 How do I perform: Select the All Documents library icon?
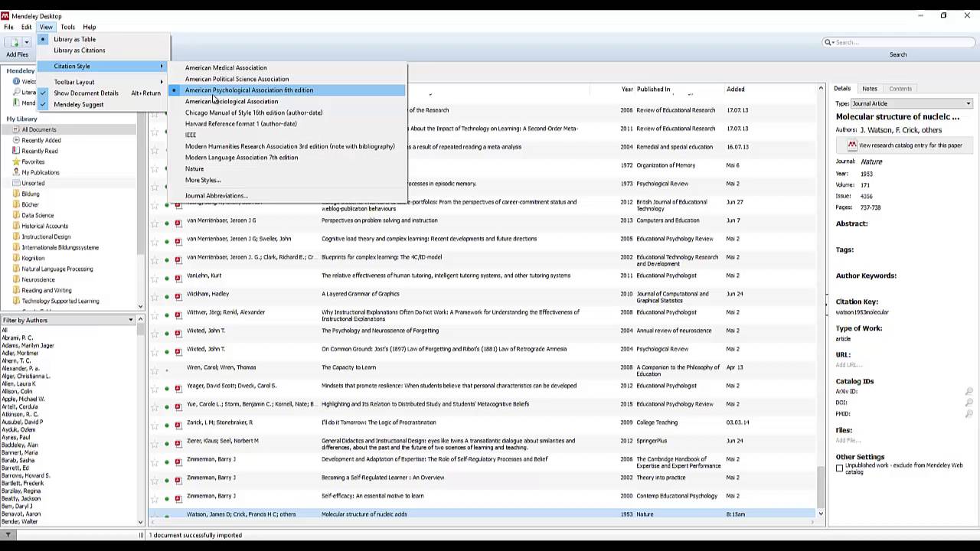tap(16, 130)
